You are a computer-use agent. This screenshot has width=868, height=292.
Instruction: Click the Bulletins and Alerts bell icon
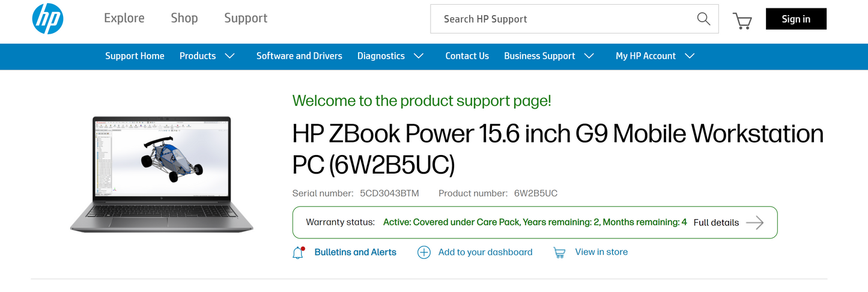point(299,252)
